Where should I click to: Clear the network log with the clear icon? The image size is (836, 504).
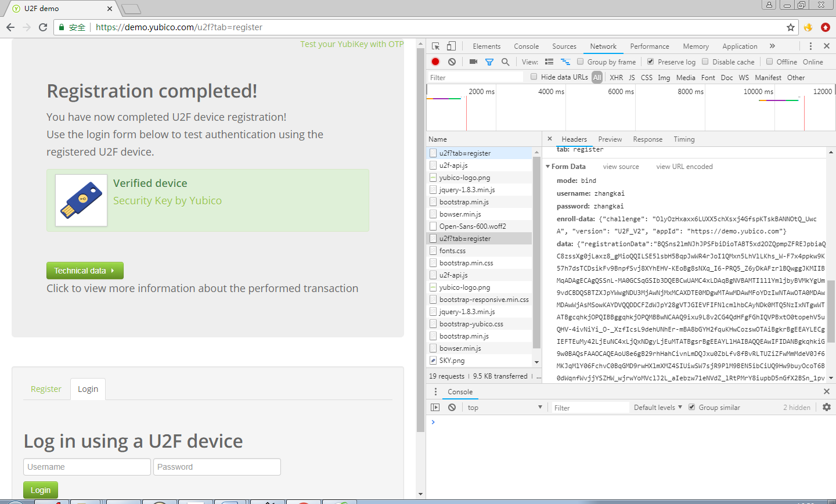click(x=452, y=62)
